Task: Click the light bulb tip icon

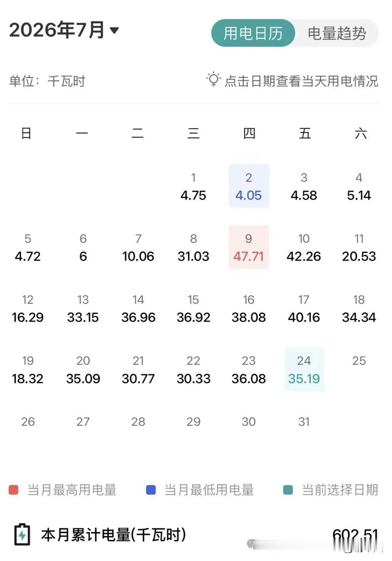Action: 213,79
